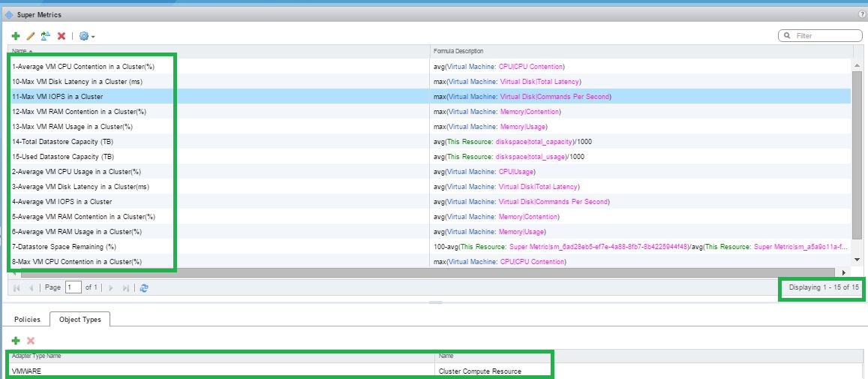Screen dimensions: 868x379
Task: Remove the object type with the faded red X
Action: pyautogui.click(x=31, y=341)
